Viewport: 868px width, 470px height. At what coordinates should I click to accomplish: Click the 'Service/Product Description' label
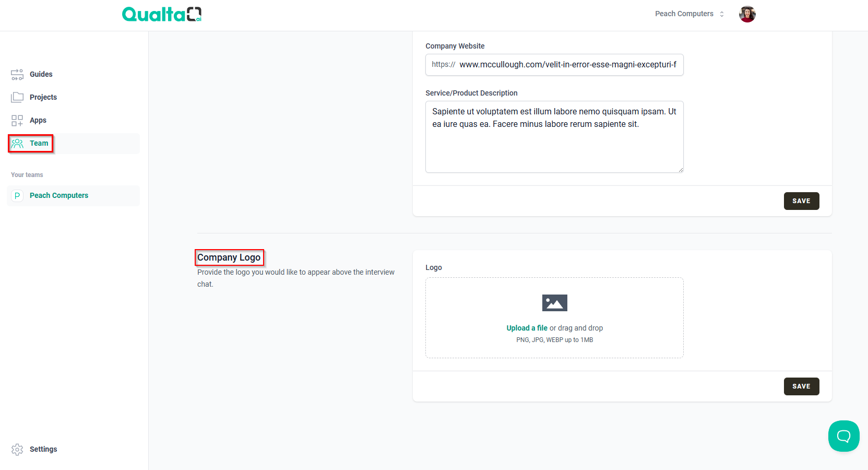pos(471,93)
